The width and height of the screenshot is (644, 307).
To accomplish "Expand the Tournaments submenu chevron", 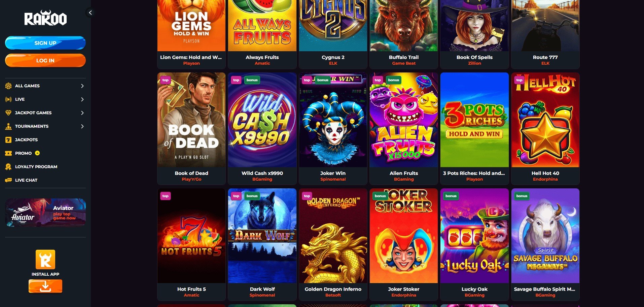I will (x=82, y=126).
